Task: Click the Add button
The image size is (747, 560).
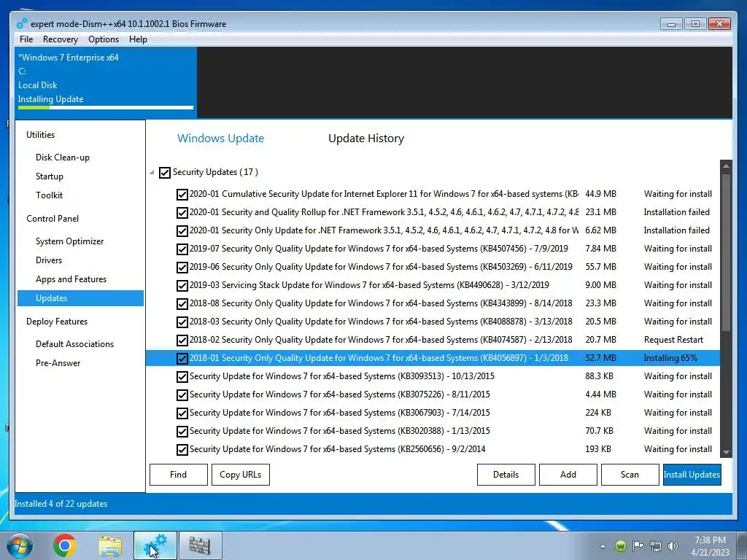Action: (568, 475)
